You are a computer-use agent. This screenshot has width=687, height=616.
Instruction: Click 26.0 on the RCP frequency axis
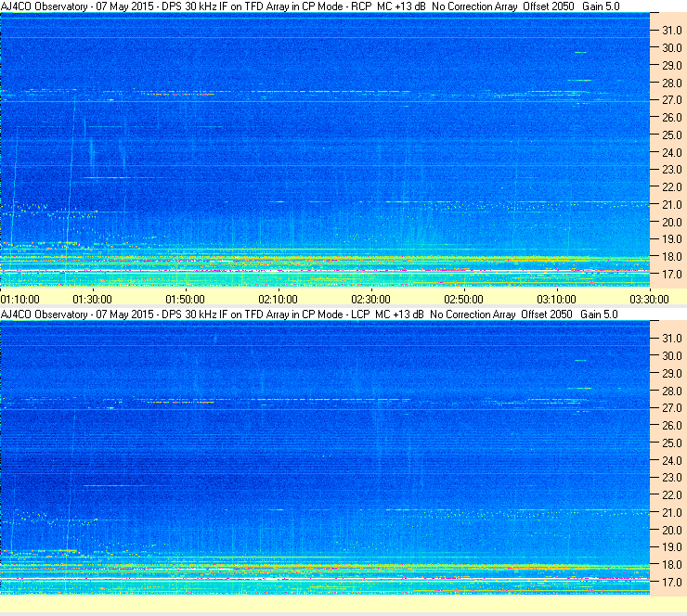tap(672, 117)
